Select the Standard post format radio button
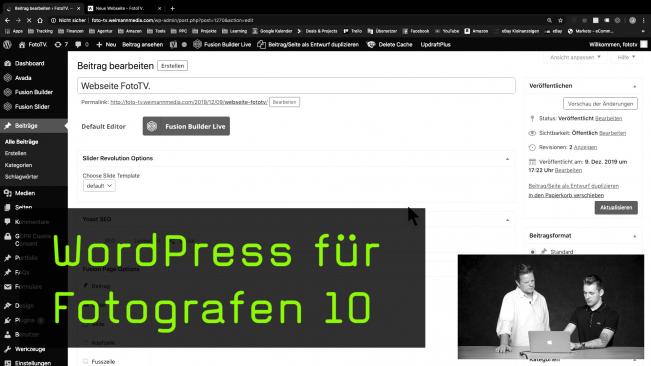The width and height of the screenshot is (651, 366). 533,251
